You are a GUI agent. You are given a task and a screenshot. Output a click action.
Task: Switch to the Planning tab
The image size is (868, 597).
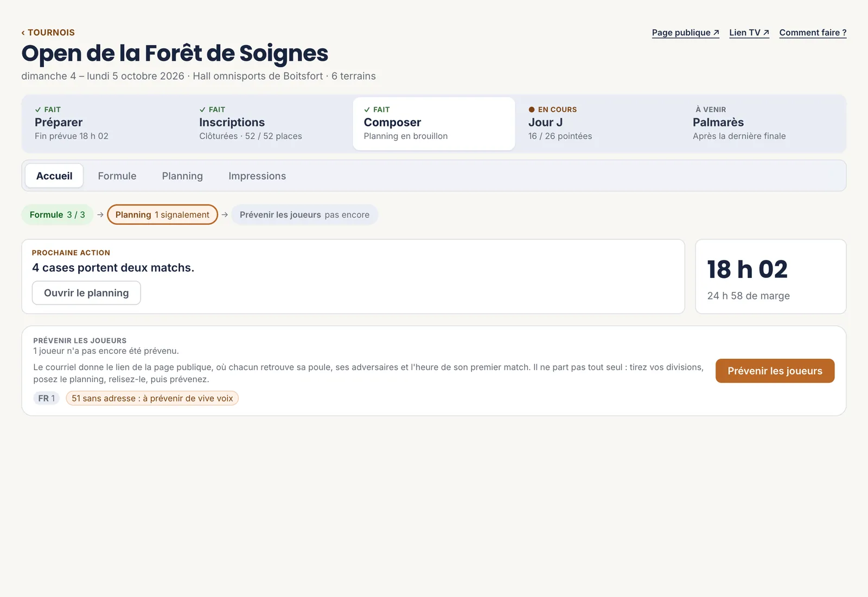[182, 176]
